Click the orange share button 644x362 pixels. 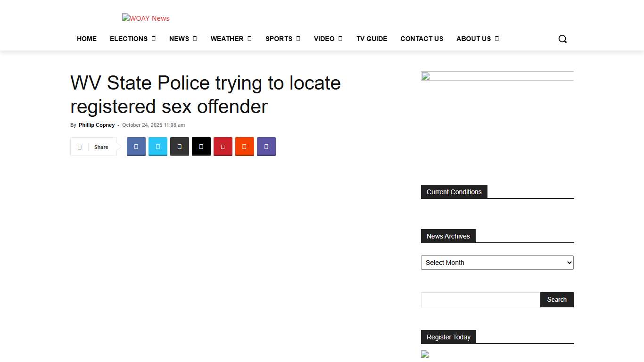coord(245,147)
